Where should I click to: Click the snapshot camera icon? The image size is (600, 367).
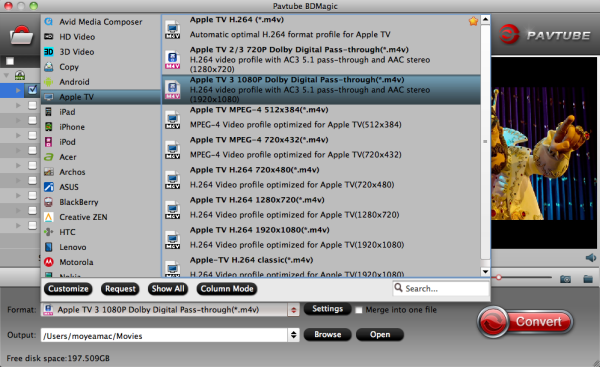(x=565, y=279)
